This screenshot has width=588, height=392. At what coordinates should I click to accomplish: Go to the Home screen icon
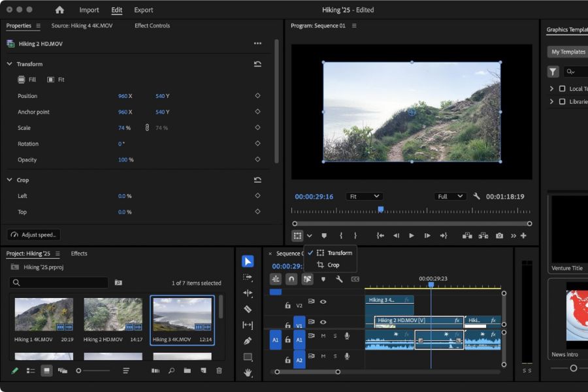[59, 10]
